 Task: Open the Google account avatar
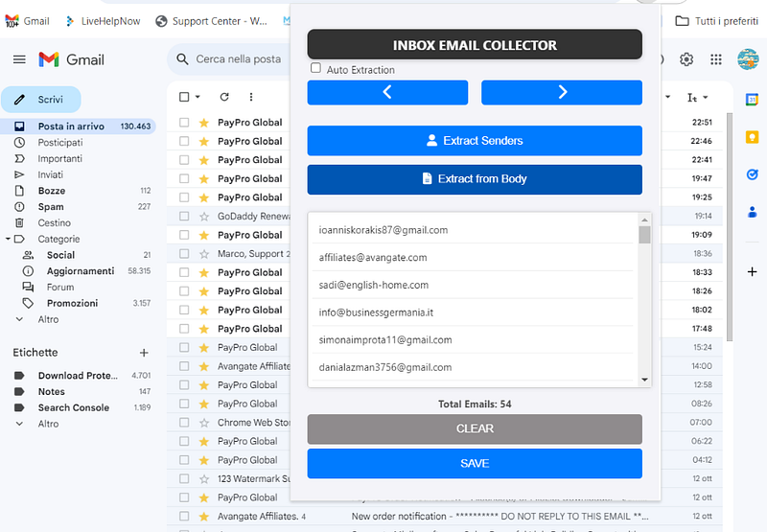[748, 59]
